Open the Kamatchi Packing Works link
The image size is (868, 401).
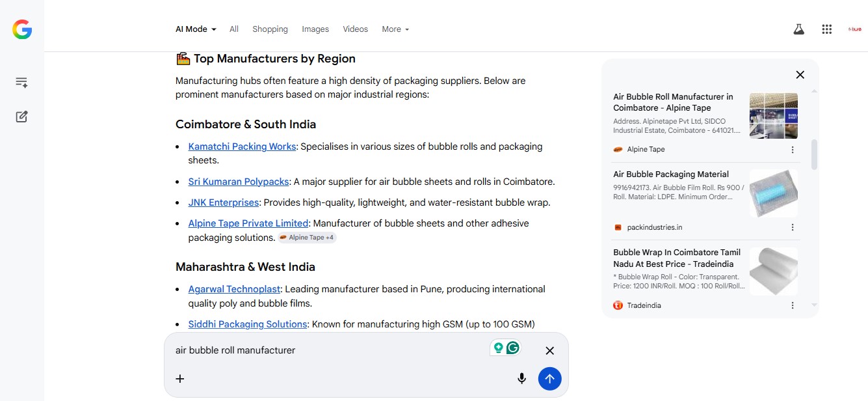point(242,146)
